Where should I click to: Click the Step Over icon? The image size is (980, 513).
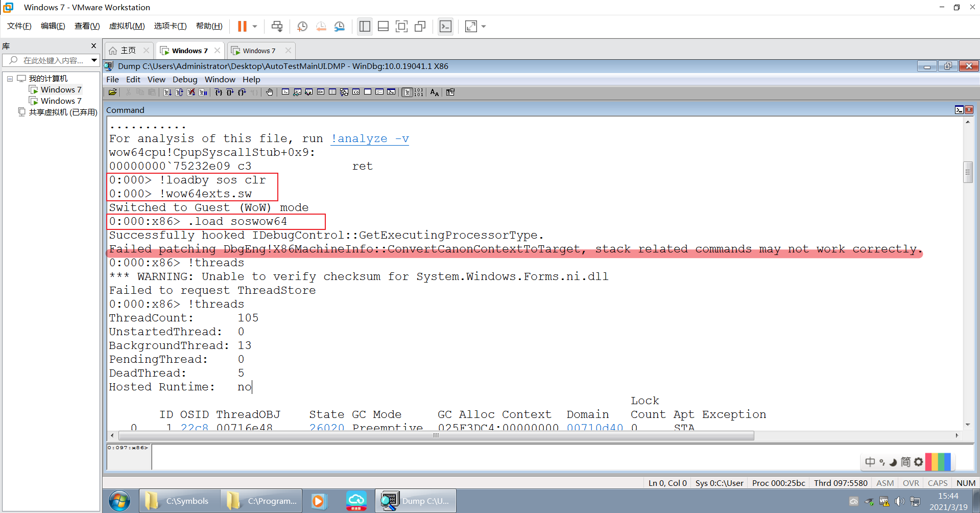230,92
